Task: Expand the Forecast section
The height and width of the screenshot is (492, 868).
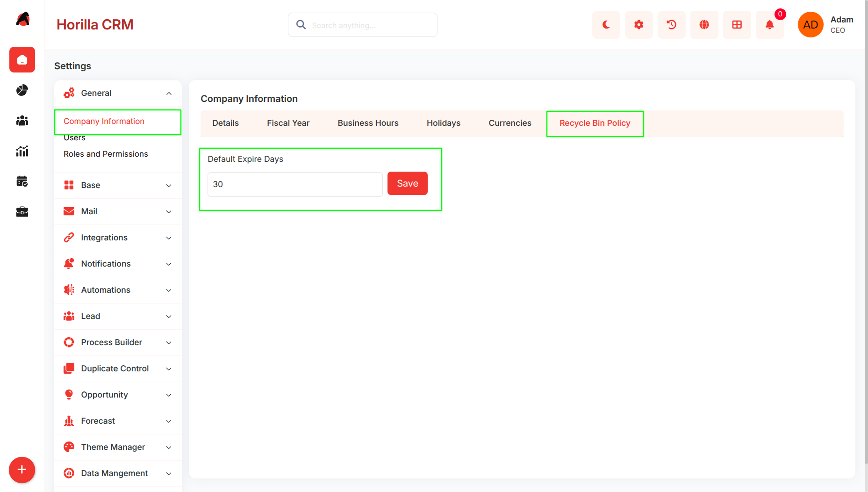Action: point(118,421)
